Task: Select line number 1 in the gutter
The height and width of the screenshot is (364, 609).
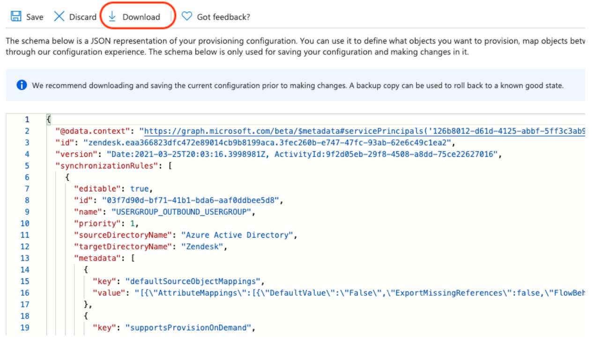Action: (27, 120)
